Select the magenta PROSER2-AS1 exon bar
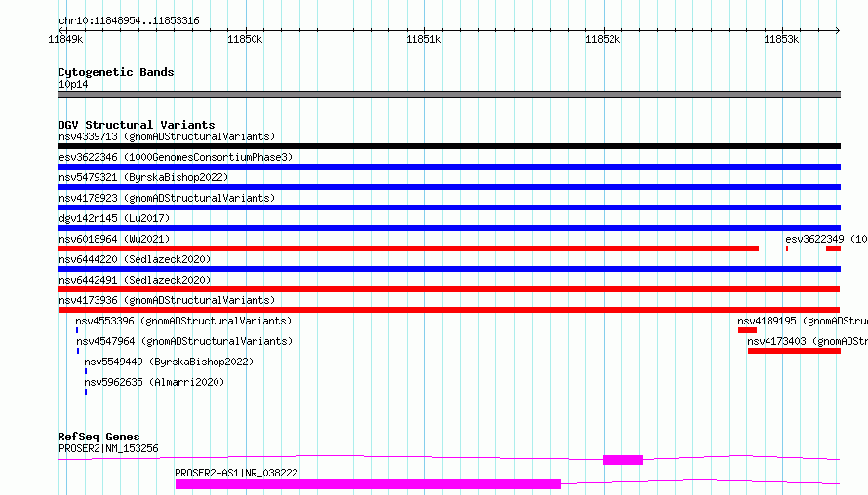The width and height of the screenshot is (868, 495). point(368,484)
